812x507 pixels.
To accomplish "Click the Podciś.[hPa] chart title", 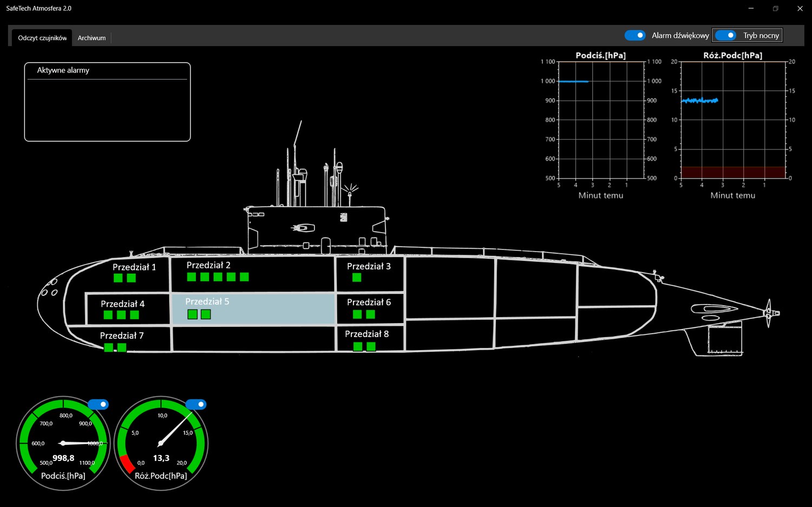I will 601,55.
